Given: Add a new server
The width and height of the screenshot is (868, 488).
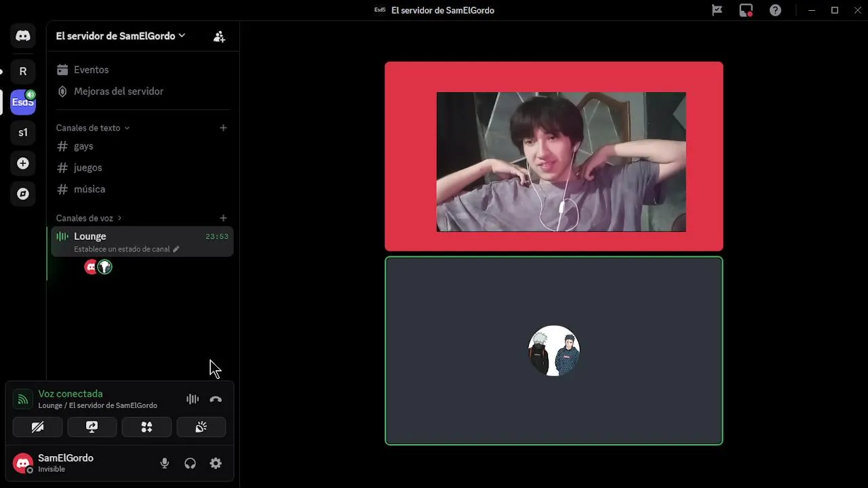Looking at the screenshot, I should [x=23, y=163].
